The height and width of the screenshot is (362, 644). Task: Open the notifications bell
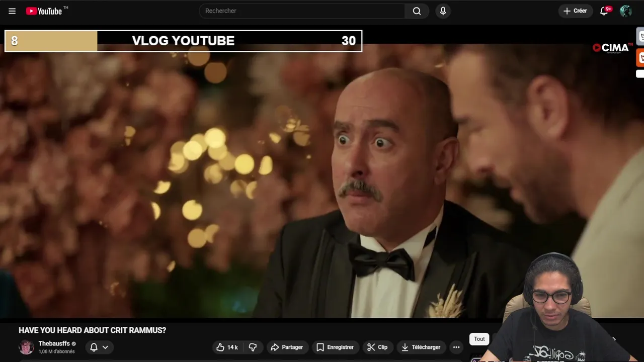[x=604, y=11]
